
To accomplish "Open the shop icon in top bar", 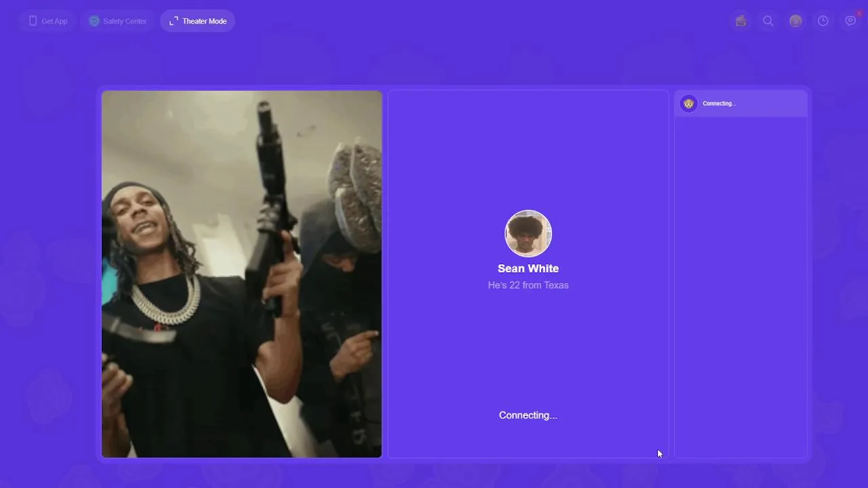I will pyautogui.click(x=741, y=21).
